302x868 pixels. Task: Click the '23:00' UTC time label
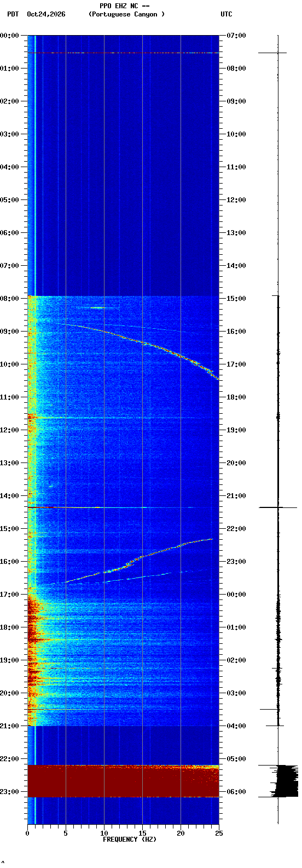coord(236,562)
